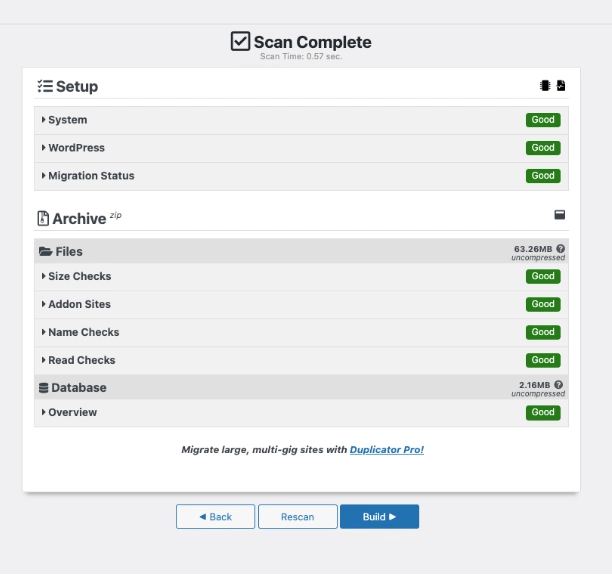Expand the WordPress section
The height and width of the screenshot is (575, 612).
pyautogui.click(x=75, y=148)
